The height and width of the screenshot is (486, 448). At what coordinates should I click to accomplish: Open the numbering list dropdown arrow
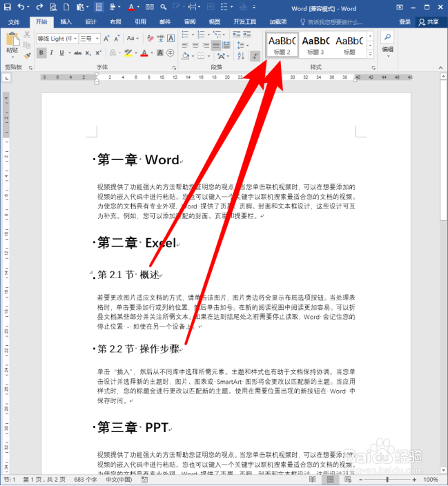pyautogui.click(x=209, y=35)
